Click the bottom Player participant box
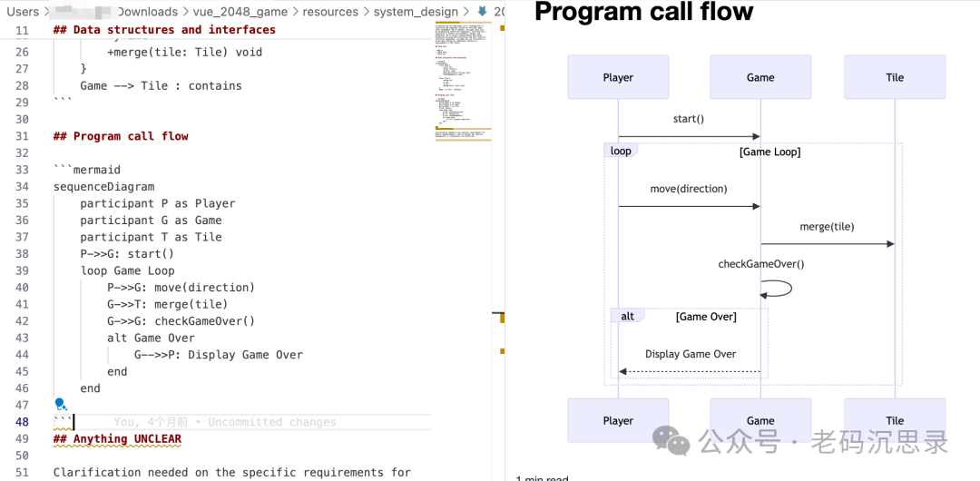The width and height of the screenshot is (980, 481). point(618,420)
